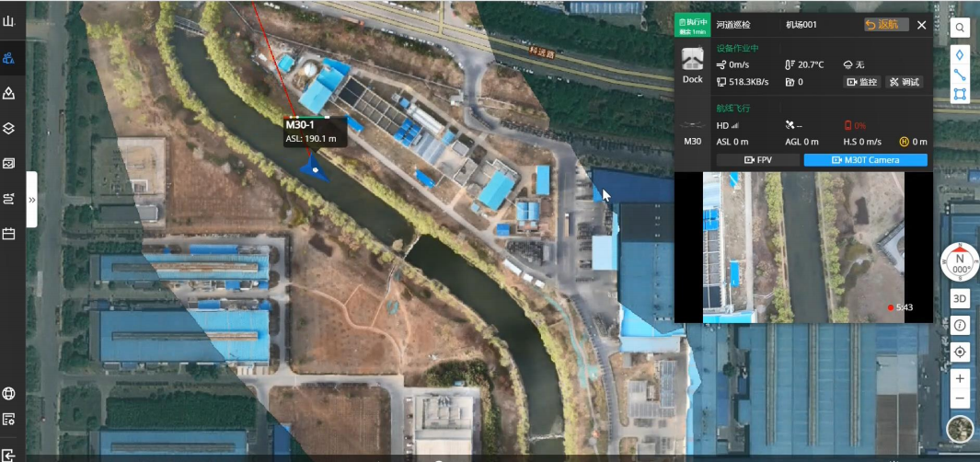Screen dimensions: 980x462
Task: Select the point (diamond) annotation tool
Action: (x=960, y=55)
